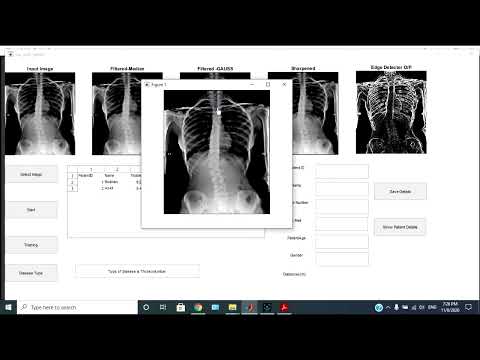
Task: Click the network tray icon
Action: 414,308
